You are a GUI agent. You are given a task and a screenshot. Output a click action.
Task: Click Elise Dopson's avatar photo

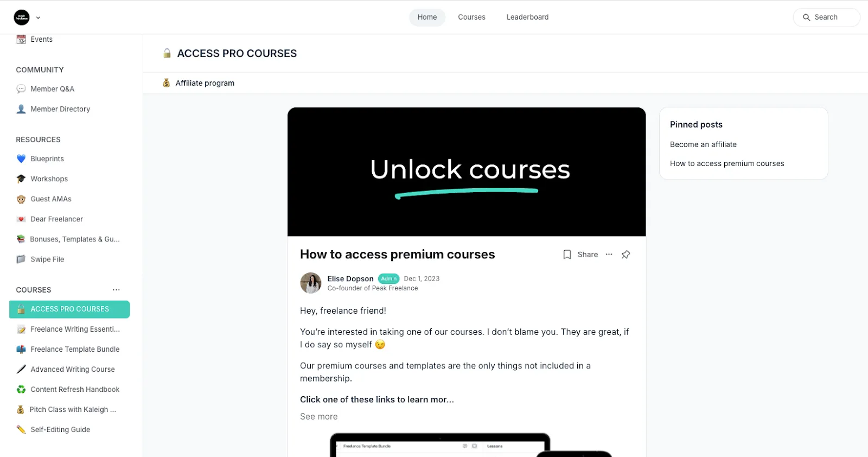point(311,283)
